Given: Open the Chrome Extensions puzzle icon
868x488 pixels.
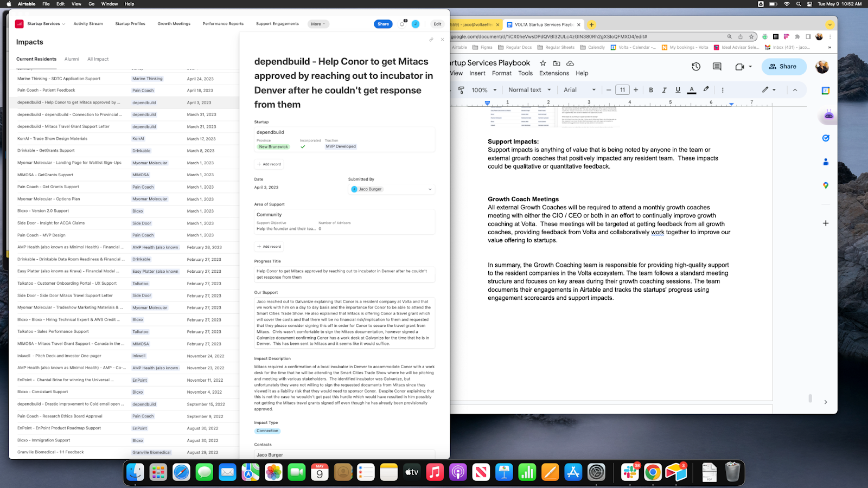Looking at the screenshot, I should (797, 37).
